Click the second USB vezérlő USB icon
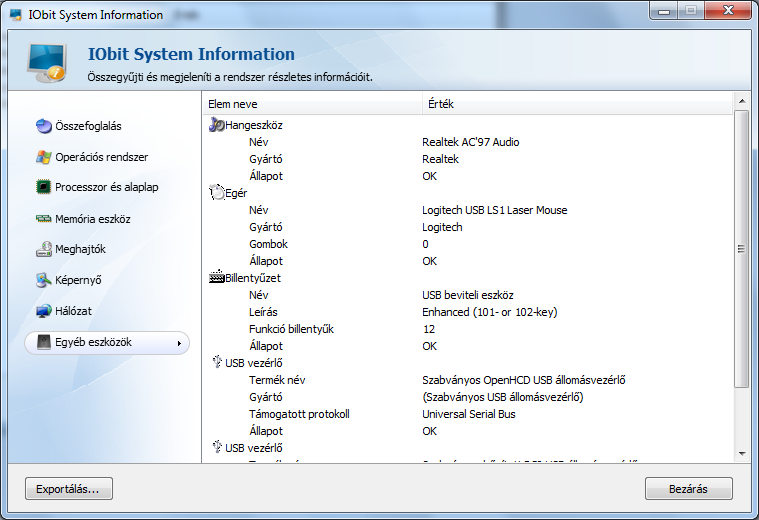The height and width of the screenshot is (520, 759). pyautogui.click(x=217, y=446)
